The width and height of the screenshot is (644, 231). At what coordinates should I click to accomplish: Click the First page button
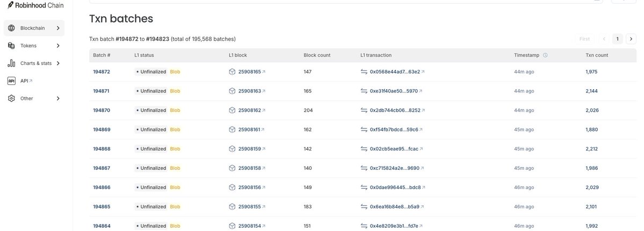click(x=585, y=39)
